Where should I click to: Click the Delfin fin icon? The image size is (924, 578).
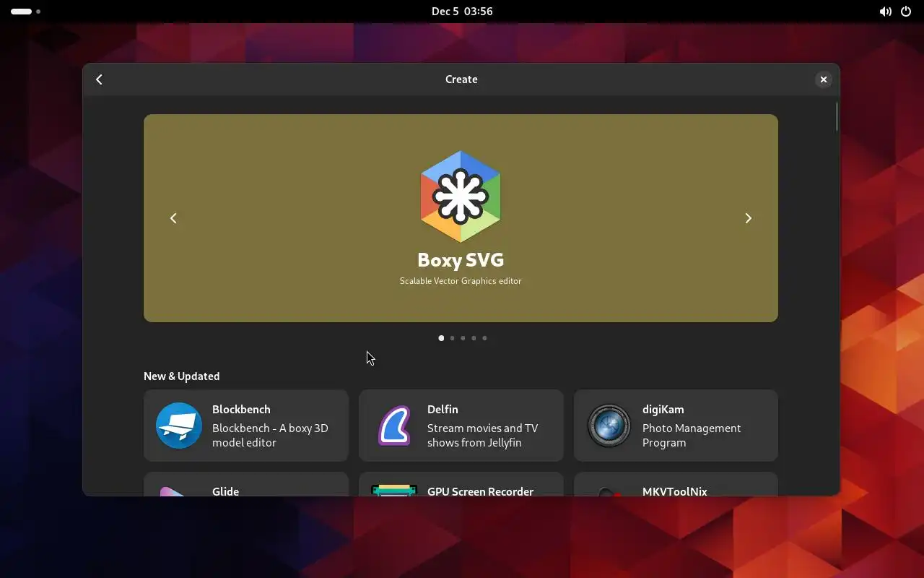[x=394, y=426]
